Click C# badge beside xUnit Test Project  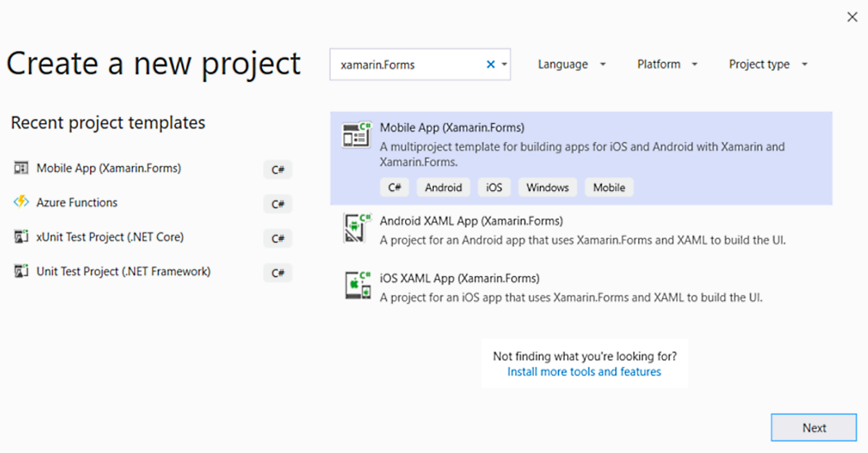277,239
